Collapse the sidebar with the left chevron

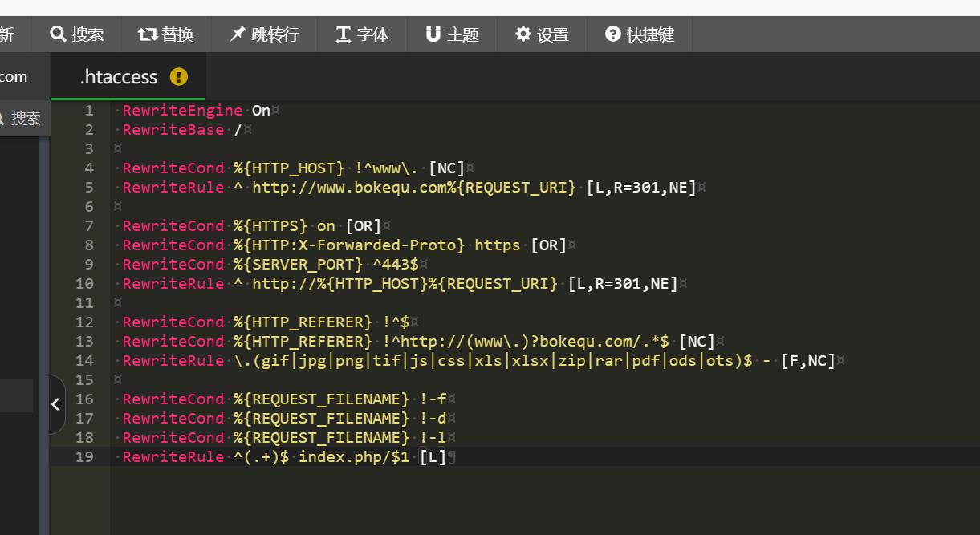pos(55,404)
